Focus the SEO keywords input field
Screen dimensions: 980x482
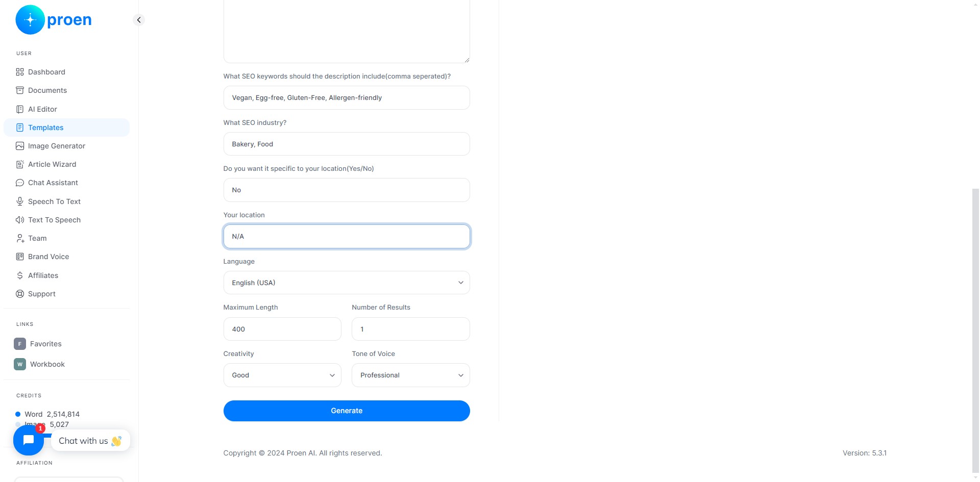click(347, 97)
